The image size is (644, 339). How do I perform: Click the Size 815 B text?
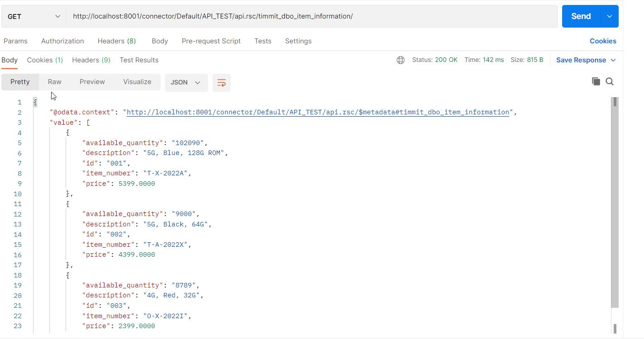coord(527,60)
